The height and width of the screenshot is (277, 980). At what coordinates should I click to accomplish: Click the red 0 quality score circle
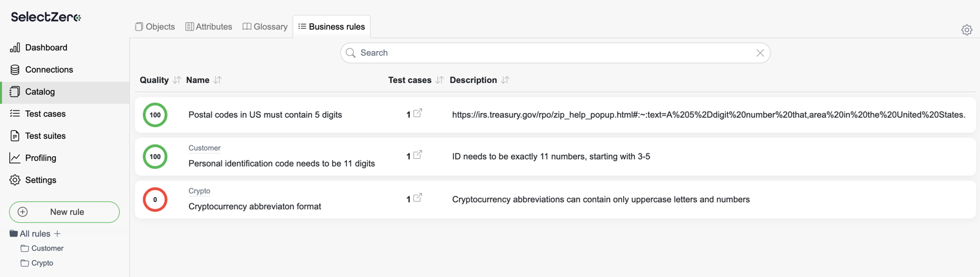155,200
